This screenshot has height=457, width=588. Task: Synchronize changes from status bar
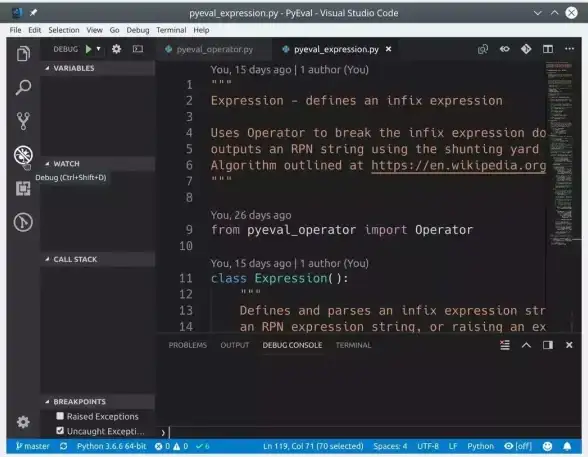point(63,446)
